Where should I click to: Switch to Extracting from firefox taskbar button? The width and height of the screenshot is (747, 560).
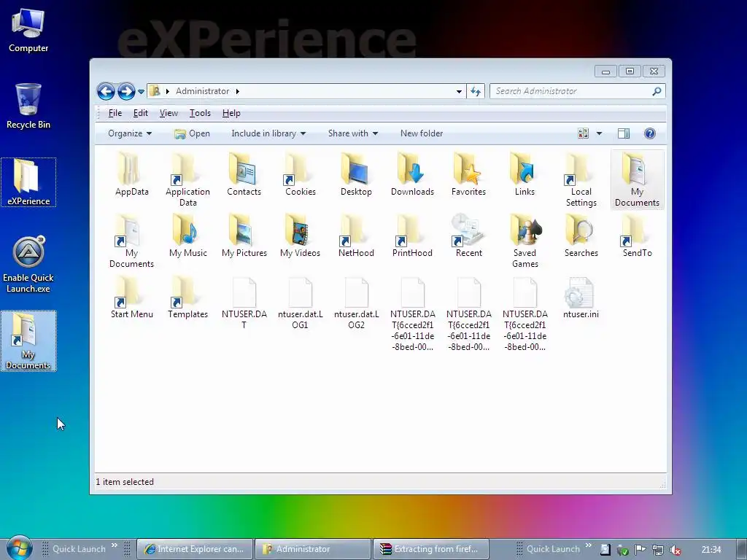pos(431,549)
